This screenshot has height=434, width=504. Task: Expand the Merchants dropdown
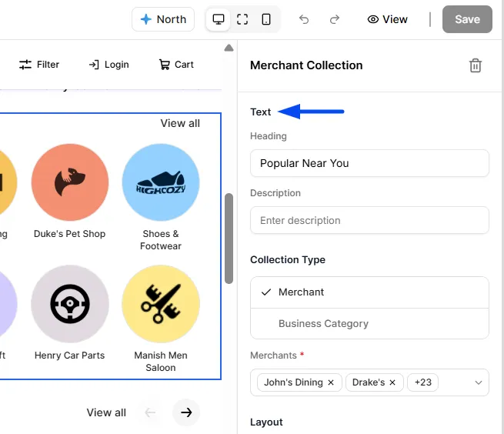click(479, 382)
